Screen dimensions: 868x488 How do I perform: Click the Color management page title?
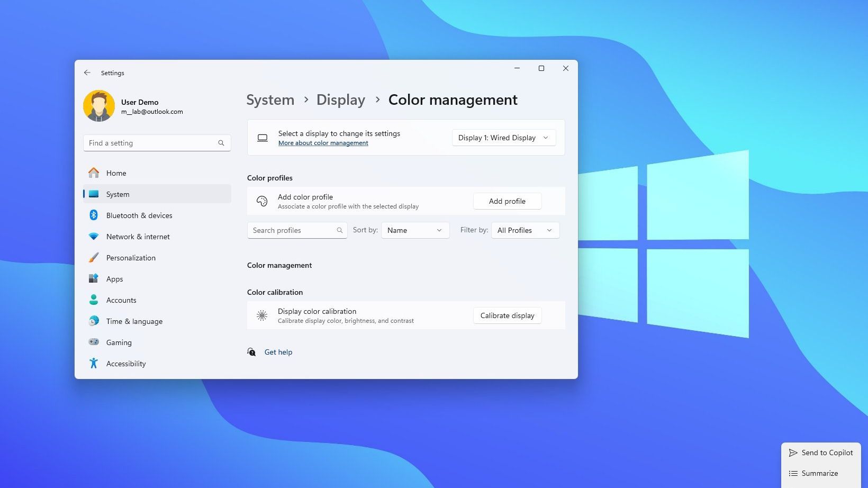tap(453, 100)
